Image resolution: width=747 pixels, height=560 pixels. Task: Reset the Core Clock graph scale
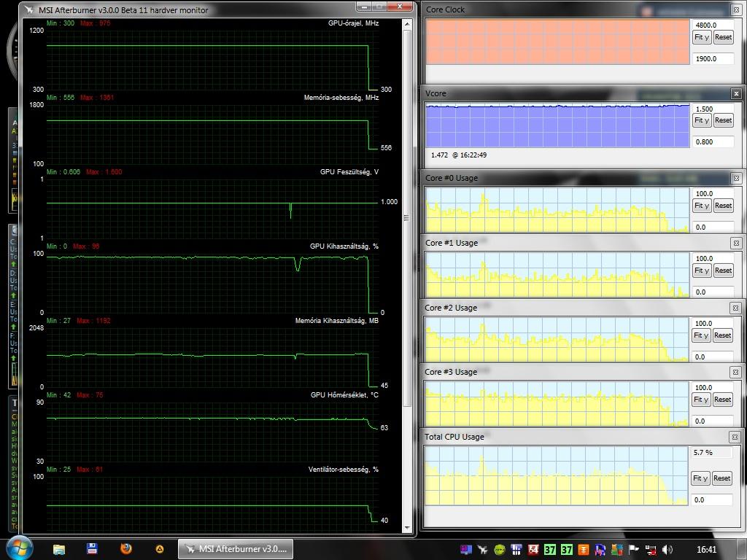coord(723,37)
